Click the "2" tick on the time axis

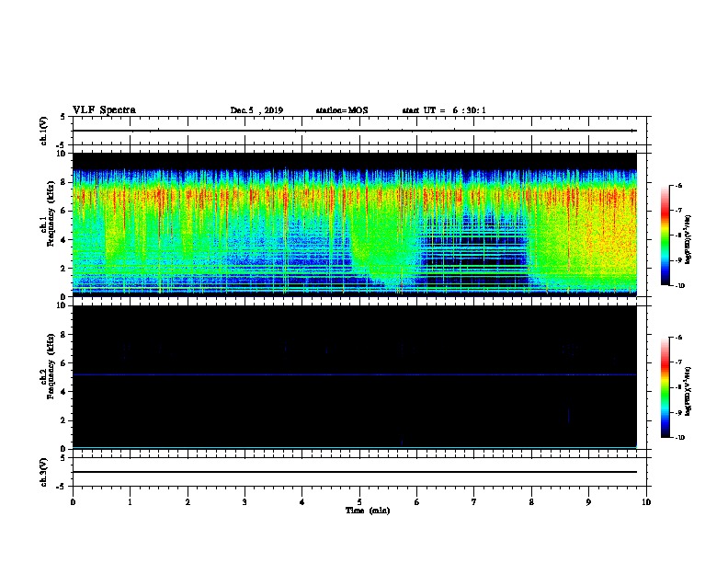[x=188, y=502]
